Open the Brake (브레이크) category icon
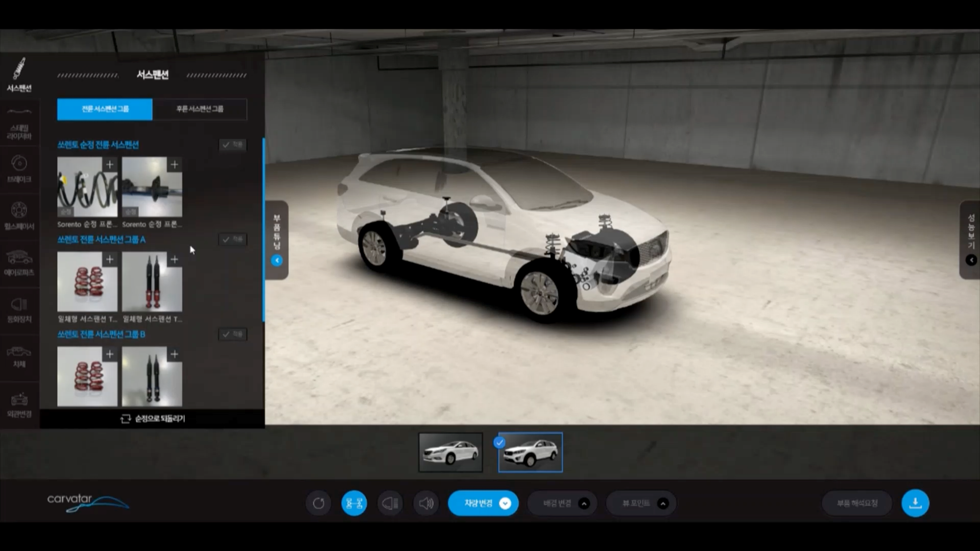The width and height of the screenshot is (980, 551). coord(19,168)
